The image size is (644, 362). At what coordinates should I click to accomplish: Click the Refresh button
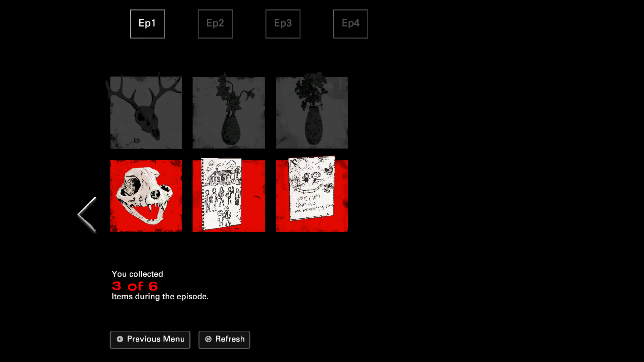click(224, 340)
